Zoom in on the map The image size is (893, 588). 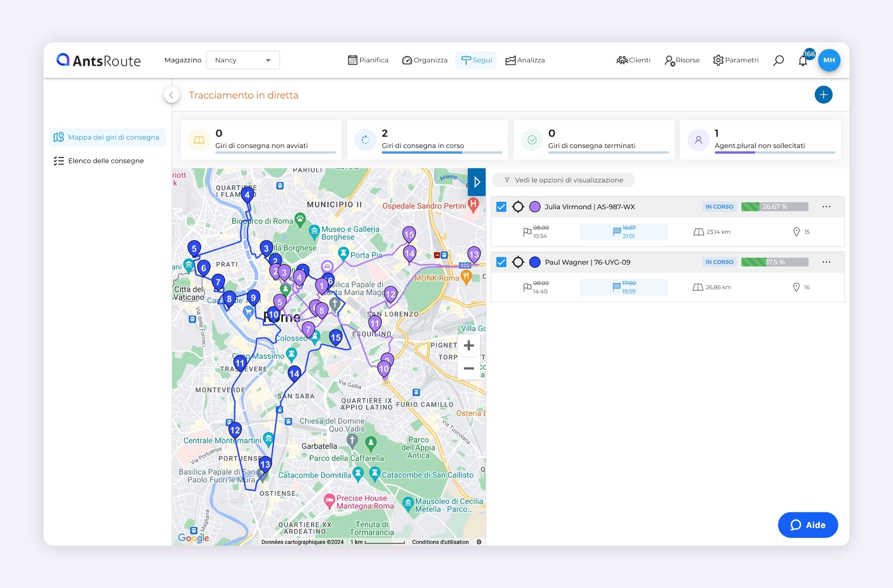tap(469, 345)
